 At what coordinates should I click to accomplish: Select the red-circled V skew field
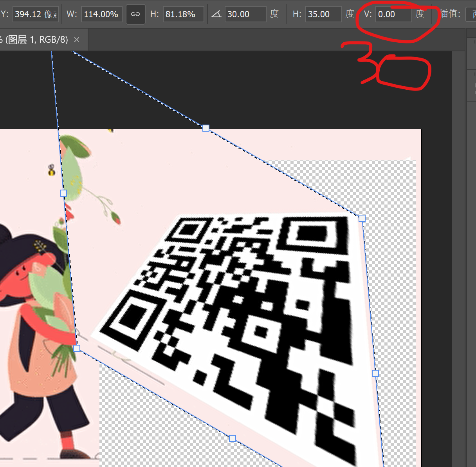pos(393,14)
